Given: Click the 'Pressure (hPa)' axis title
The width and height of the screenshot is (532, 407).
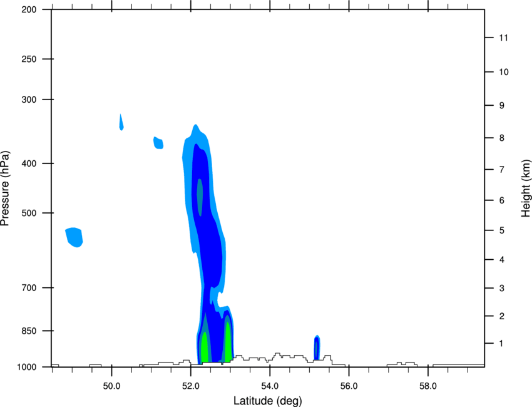Looking at the screenshot, I should pos(5,188).
